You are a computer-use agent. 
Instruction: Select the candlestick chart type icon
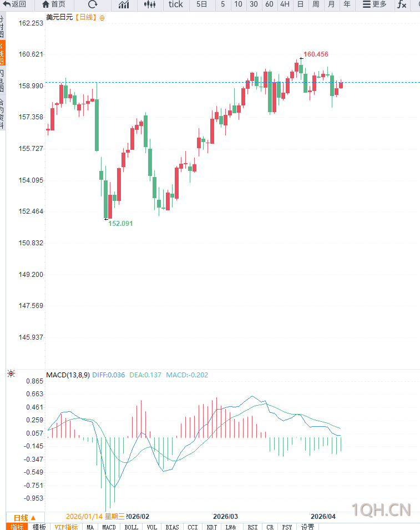(150, 4)
